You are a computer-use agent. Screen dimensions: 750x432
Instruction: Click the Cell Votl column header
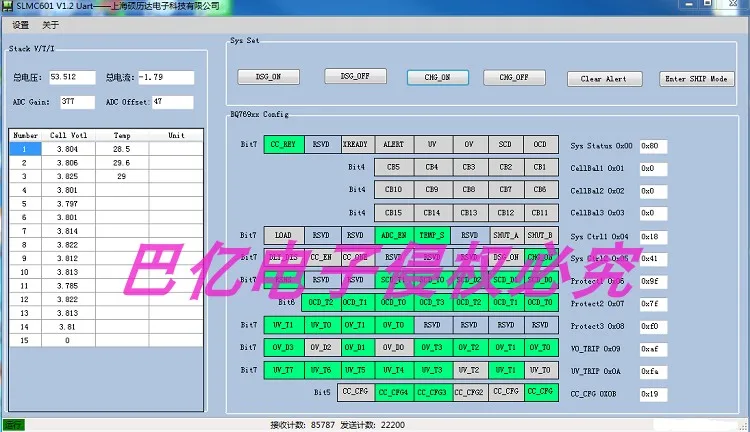point(68,135)
